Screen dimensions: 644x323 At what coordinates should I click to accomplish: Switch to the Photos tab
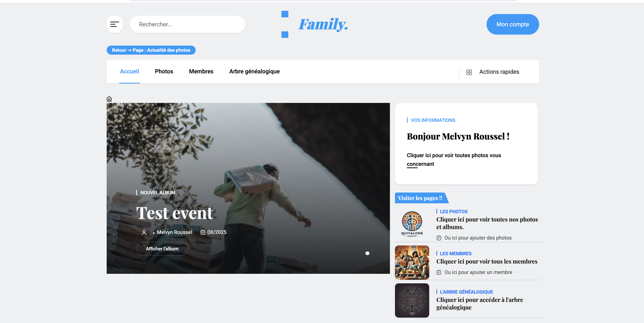click(164, 72)
